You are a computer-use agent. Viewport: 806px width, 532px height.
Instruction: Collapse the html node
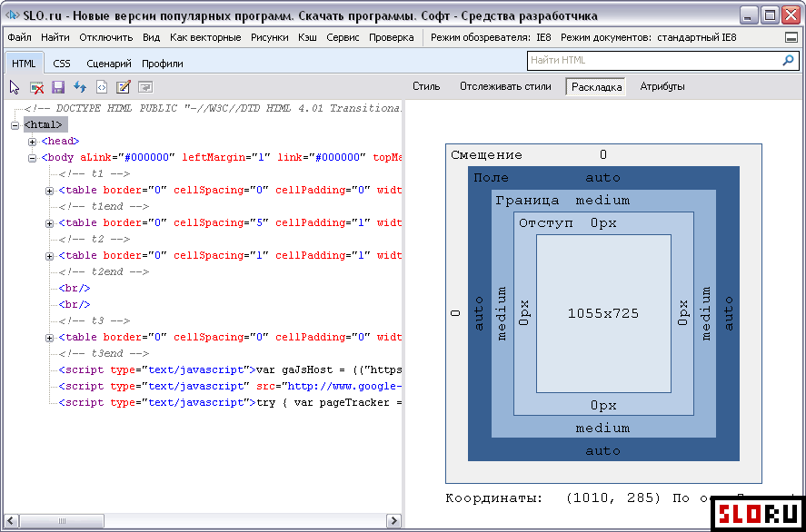(15, 124)
